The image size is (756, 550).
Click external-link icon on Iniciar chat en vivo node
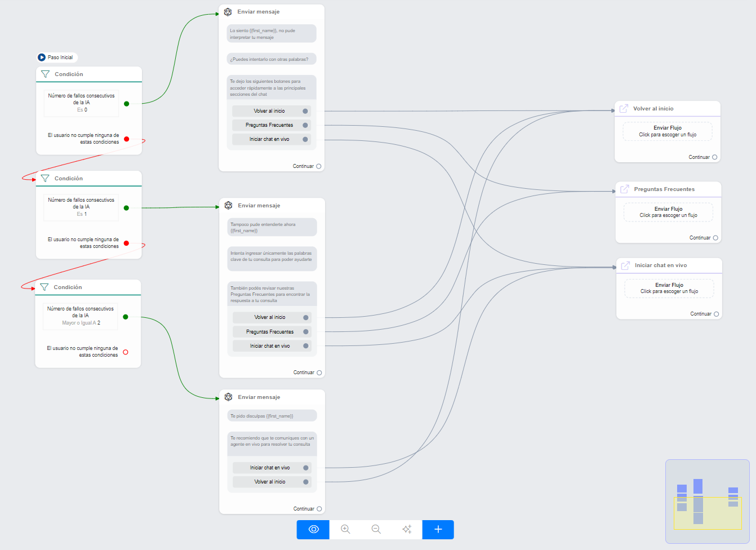point(625,265)
